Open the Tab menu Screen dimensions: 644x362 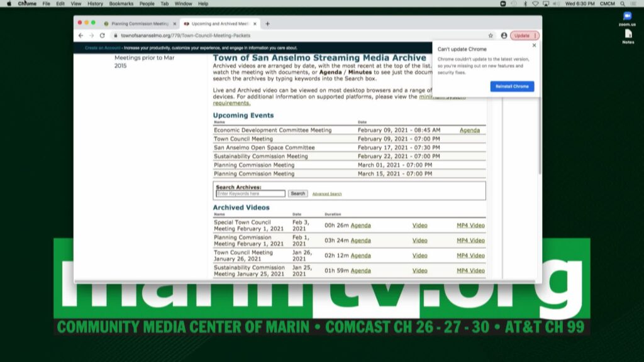tap(164, 4)
